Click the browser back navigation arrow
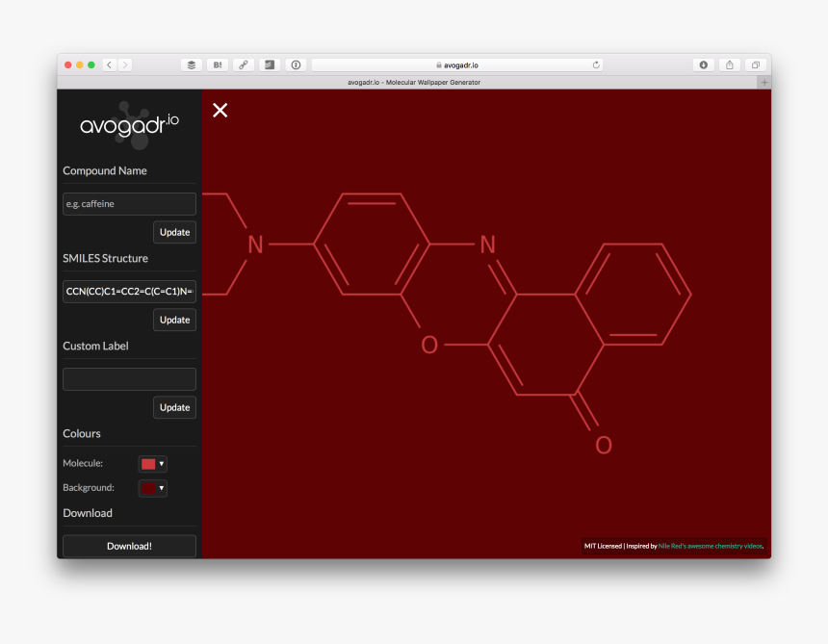Image resolution: width=828 pixels, height=644 pixels. 108,64
